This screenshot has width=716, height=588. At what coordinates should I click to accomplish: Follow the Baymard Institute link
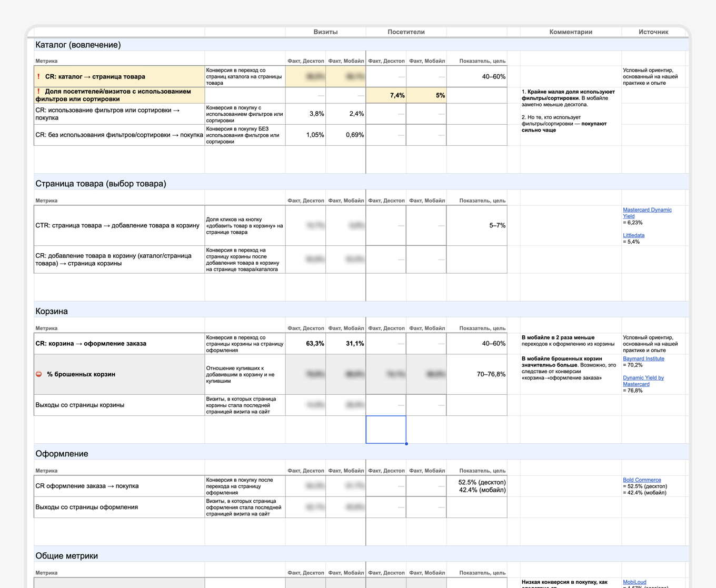coord(643,358)
